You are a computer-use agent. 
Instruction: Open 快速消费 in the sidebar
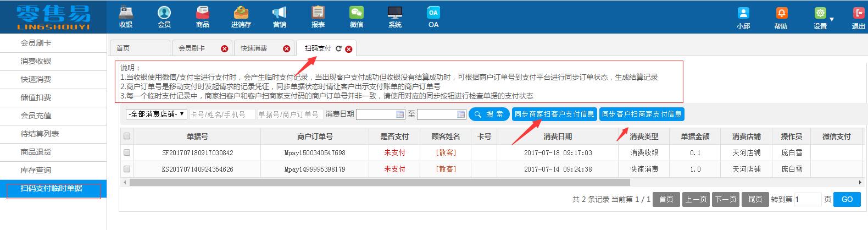point(53,79)
